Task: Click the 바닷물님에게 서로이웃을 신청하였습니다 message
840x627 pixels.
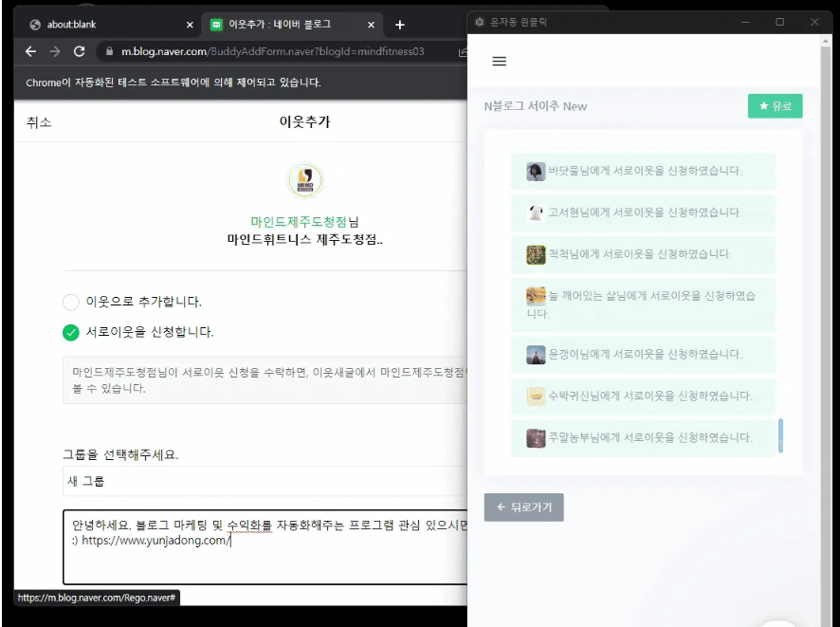Action: pos(645,171)
